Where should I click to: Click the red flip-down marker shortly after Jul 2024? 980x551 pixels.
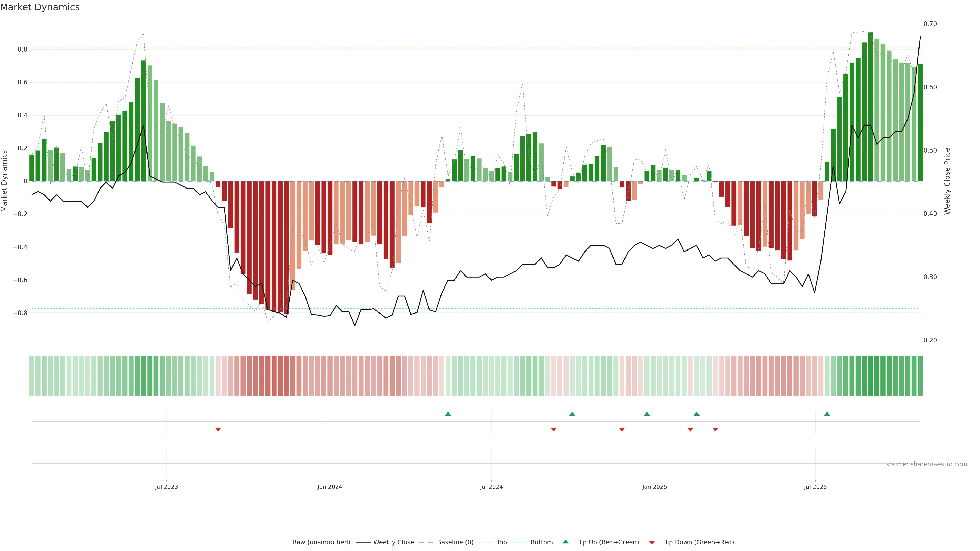[x=554, y=429]
